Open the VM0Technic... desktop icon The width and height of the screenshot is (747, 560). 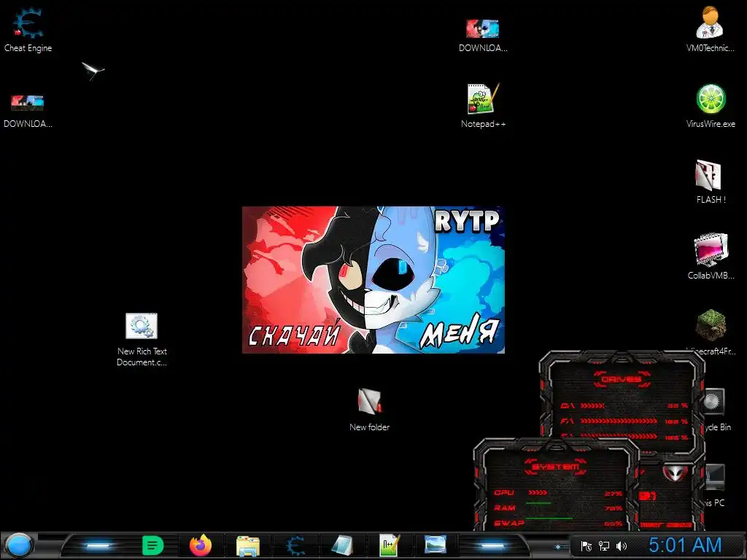click(x=710, y=29)
